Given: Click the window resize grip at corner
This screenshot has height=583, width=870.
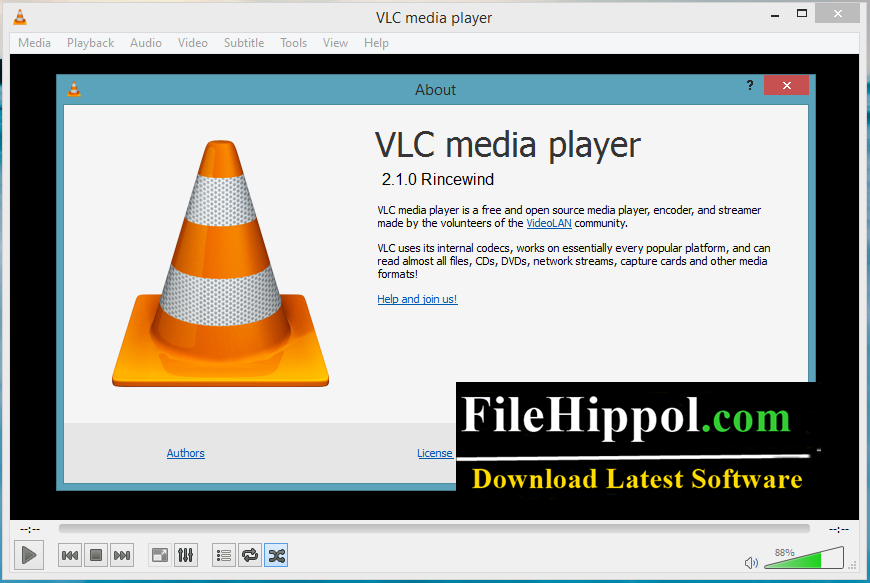Looking at the screenshot, I should (852, 565).
